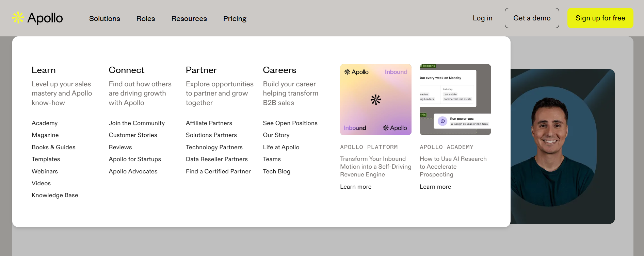Open the Roles navigation menu

(x=146, y=19)
